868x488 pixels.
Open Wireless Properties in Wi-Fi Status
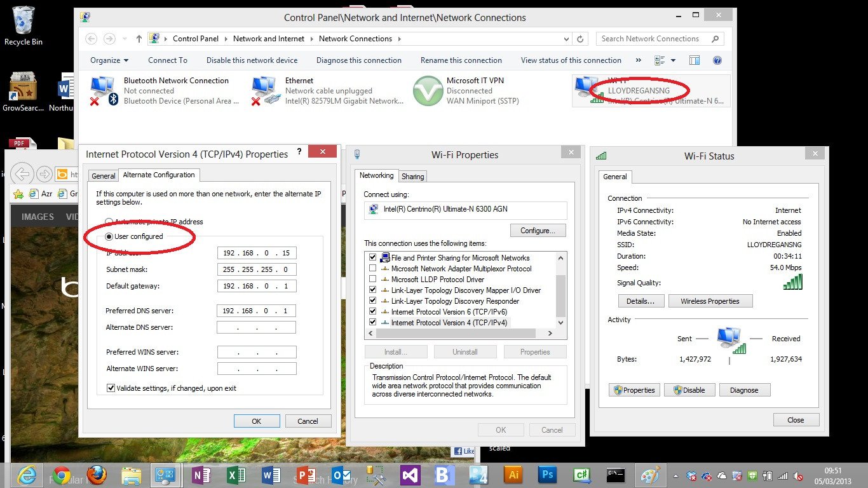click(710, 301)
